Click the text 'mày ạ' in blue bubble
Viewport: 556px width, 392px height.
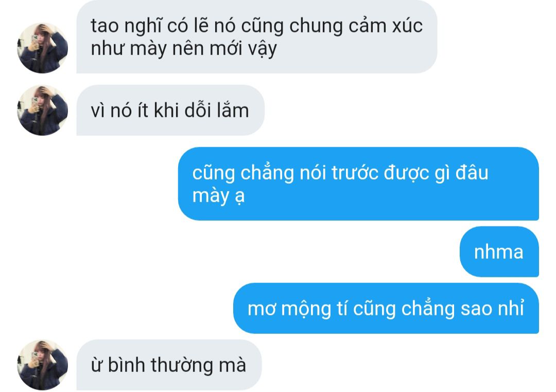pos(218,195)
